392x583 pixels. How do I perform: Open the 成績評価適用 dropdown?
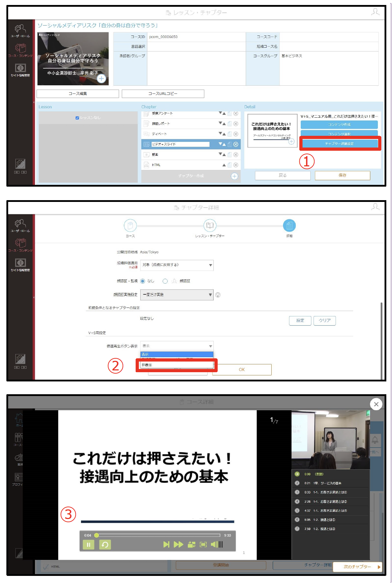coord(177,265)
